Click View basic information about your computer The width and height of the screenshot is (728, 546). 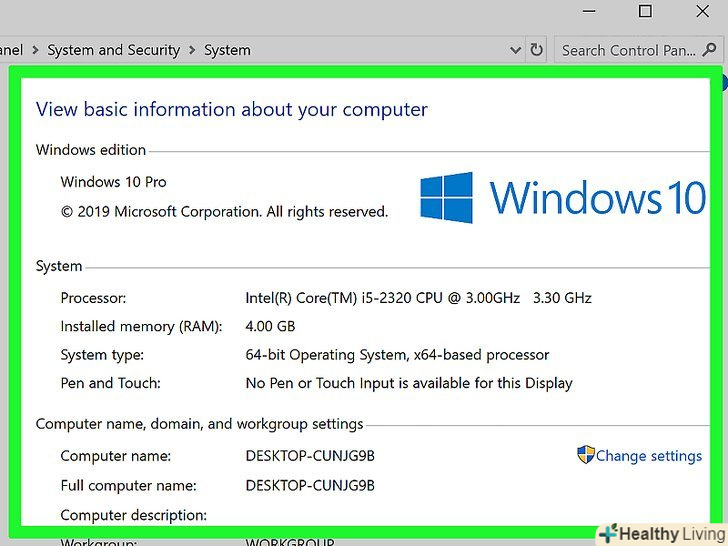[232, 110]
